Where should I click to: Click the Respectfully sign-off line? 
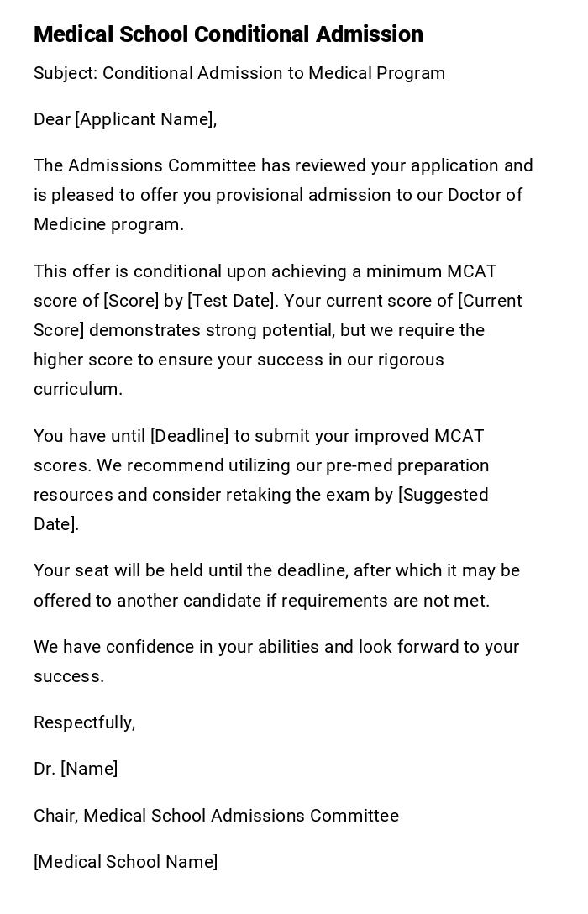point(84,722)
